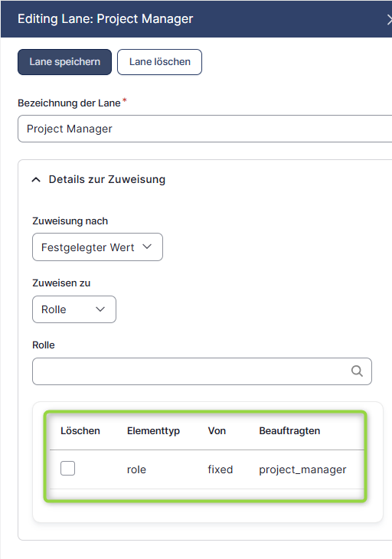392x559 pixels.
Task: Open the Festgelegter Wert dropdown
Action: tap(97, 247)
